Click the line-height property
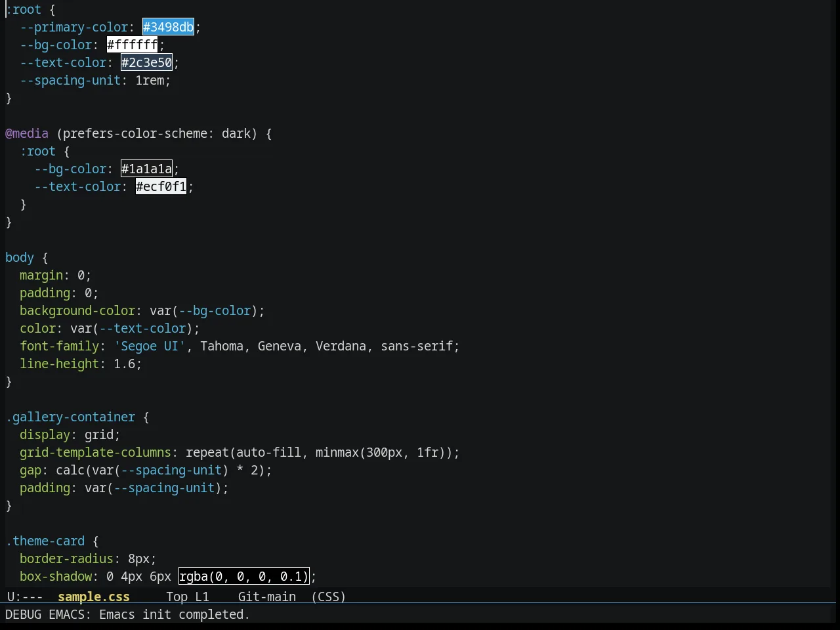840x630 pixels. tap(59, 364)
